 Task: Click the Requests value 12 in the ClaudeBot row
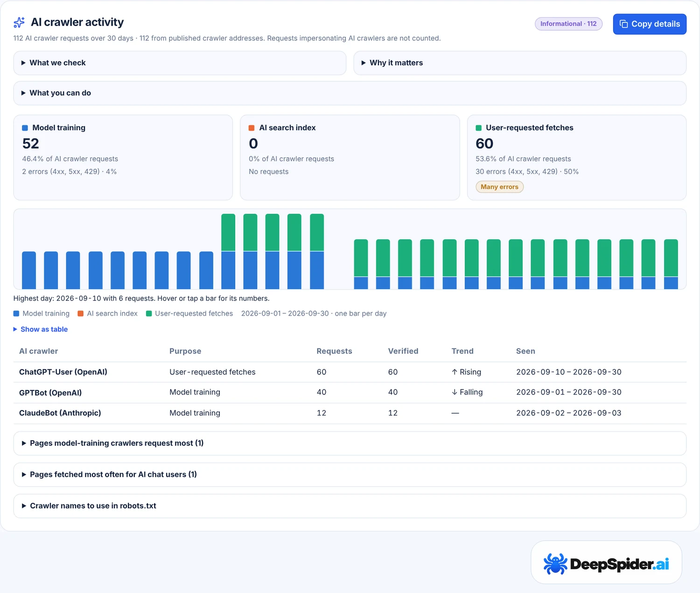[x=322, y=413]
